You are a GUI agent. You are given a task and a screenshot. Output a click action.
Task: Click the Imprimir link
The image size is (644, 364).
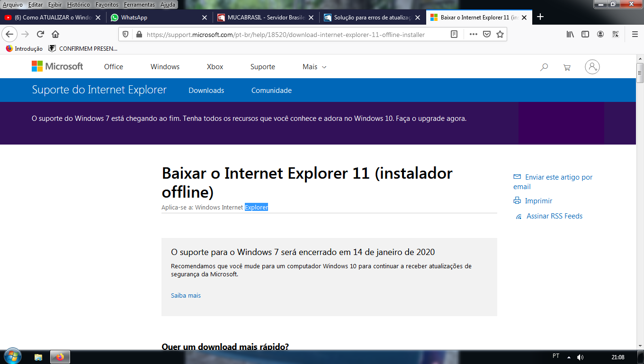[538, 201]
